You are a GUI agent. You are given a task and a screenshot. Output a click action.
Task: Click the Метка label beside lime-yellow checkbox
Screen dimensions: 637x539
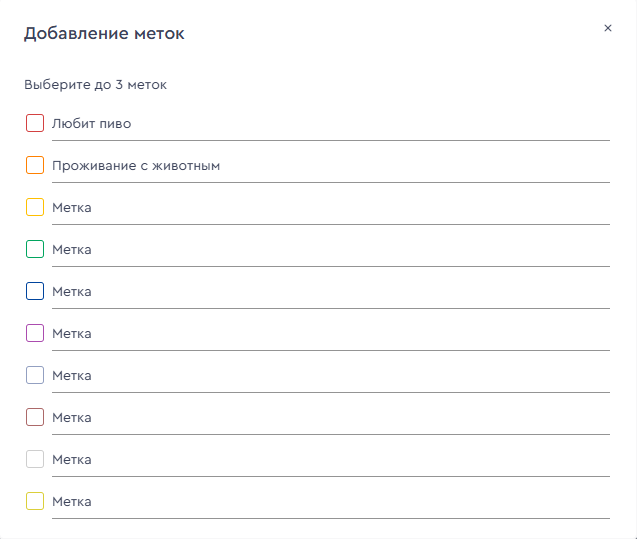(x=72, y=502)
